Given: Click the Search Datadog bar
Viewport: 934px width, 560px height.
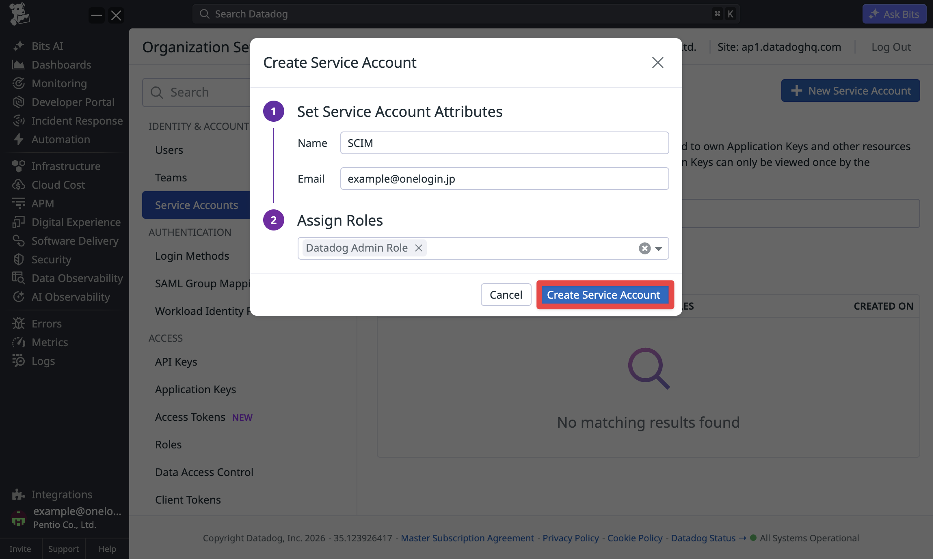Looking at the screenshot, I should (x=466, y=14).
